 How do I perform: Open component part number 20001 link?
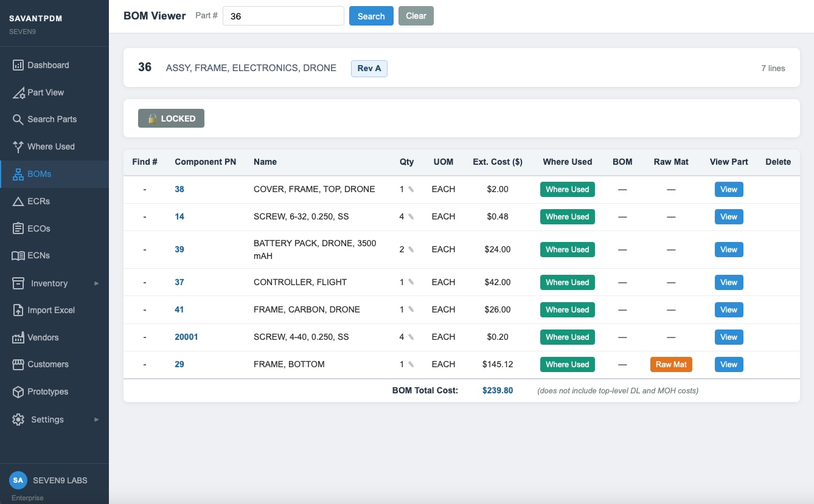186,337
